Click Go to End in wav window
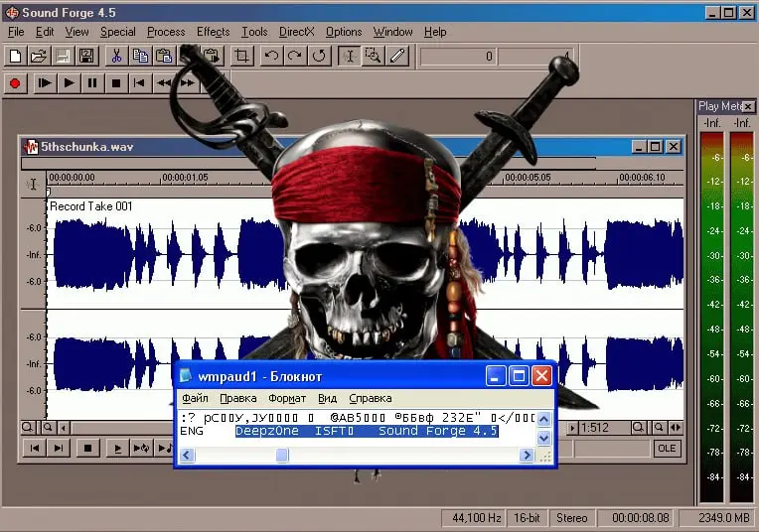 coord(59,448)
